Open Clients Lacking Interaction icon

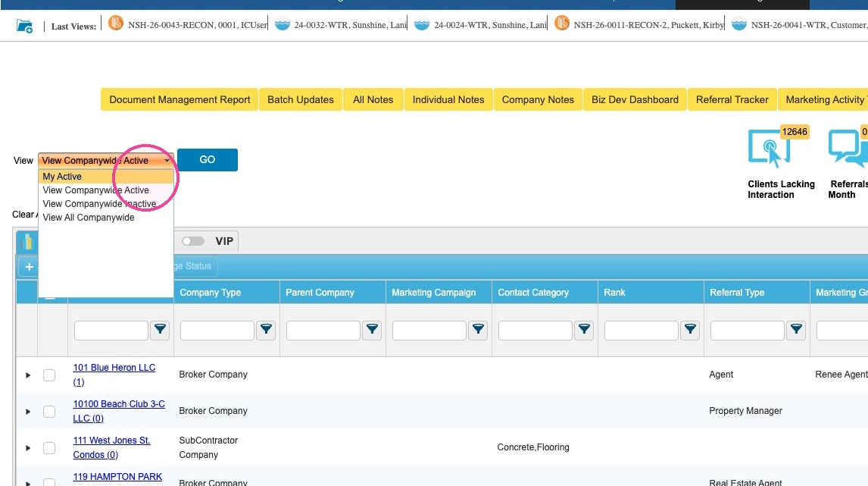point(769,149)
